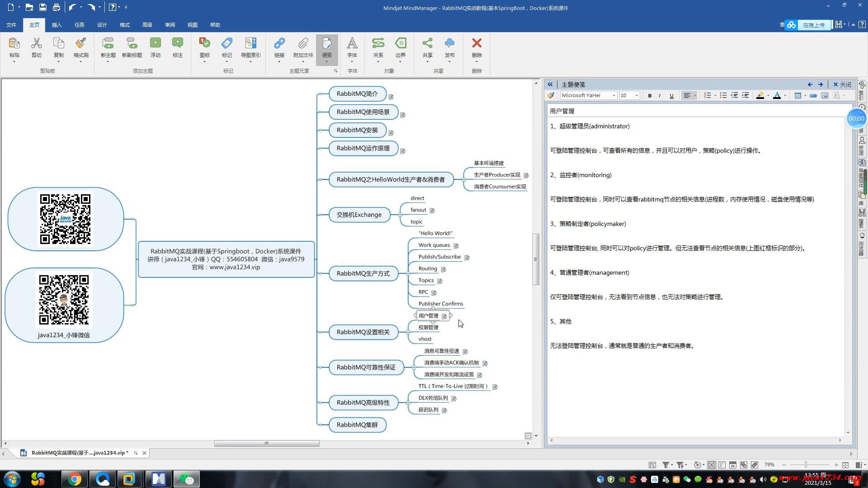
Task: Click the blue font color swatch
Action: click(x=777, y=95)
